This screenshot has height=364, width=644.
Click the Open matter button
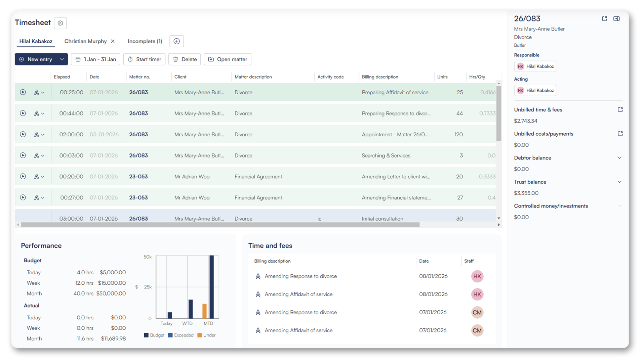[x=228, y=59]
